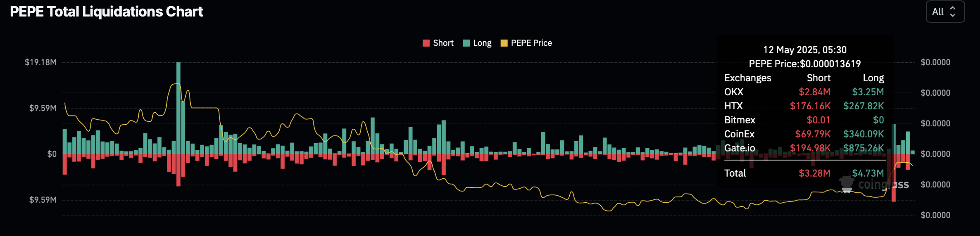Click the red Short legend square

click(426, 43)
